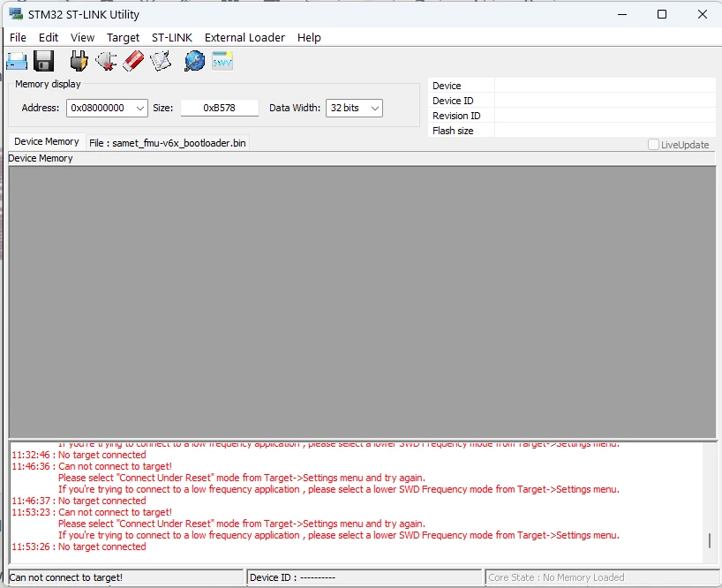Open the ST website globe icon
The height and width of the screenshot is (588, 722).
point(195,61)
